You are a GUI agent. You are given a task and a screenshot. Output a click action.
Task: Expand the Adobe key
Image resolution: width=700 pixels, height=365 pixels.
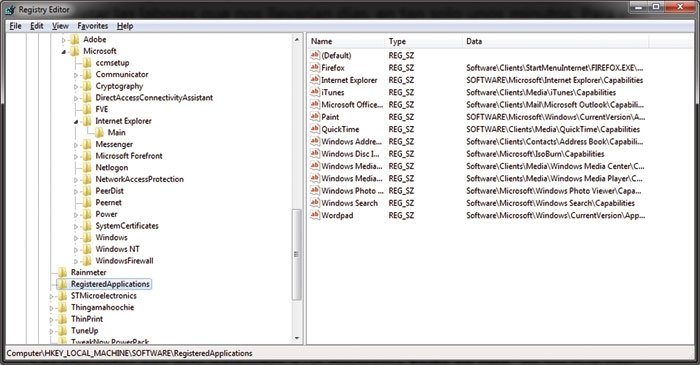point(63,40)
